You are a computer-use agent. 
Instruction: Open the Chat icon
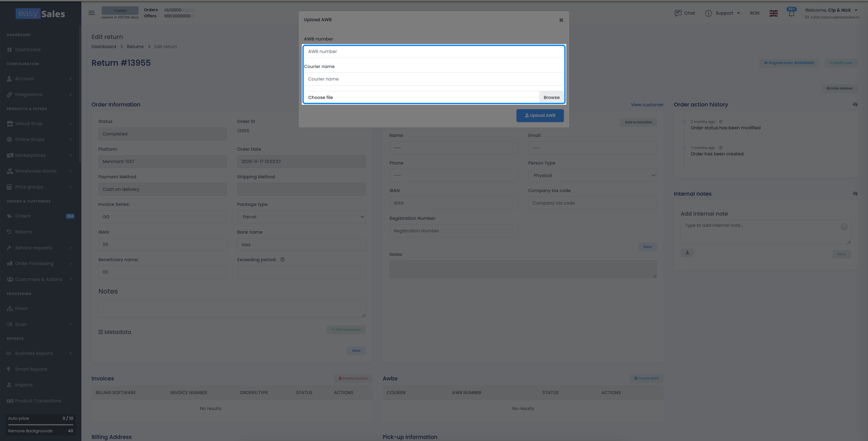click(x=678, y=13)
